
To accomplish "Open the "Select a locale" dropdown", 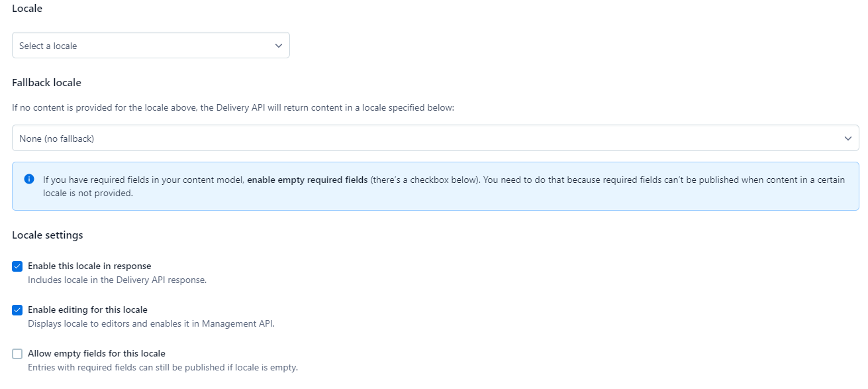I will pos(150,46).
